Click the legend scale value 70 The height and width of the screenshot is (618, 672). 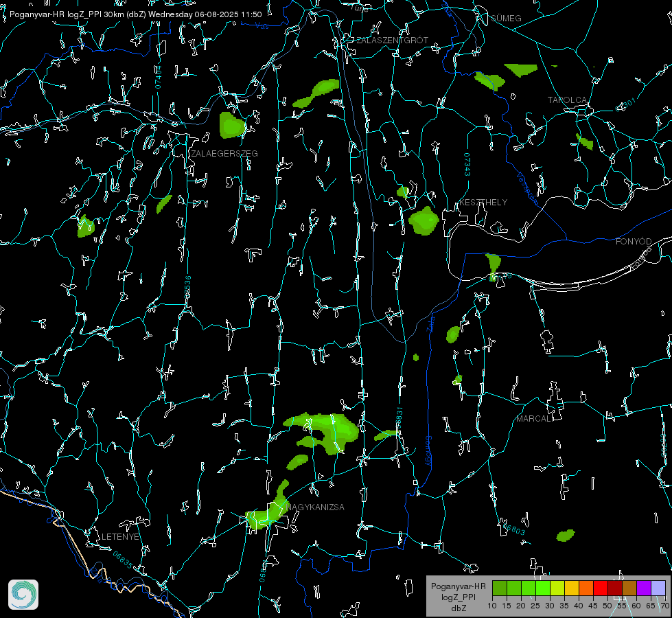(665, 606)
